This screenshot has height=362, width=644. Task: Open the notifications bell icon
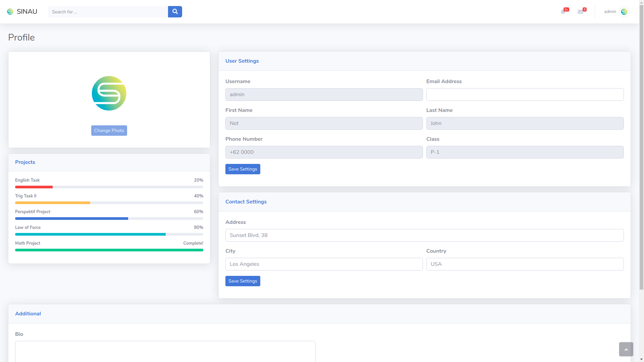pos(563,12)
